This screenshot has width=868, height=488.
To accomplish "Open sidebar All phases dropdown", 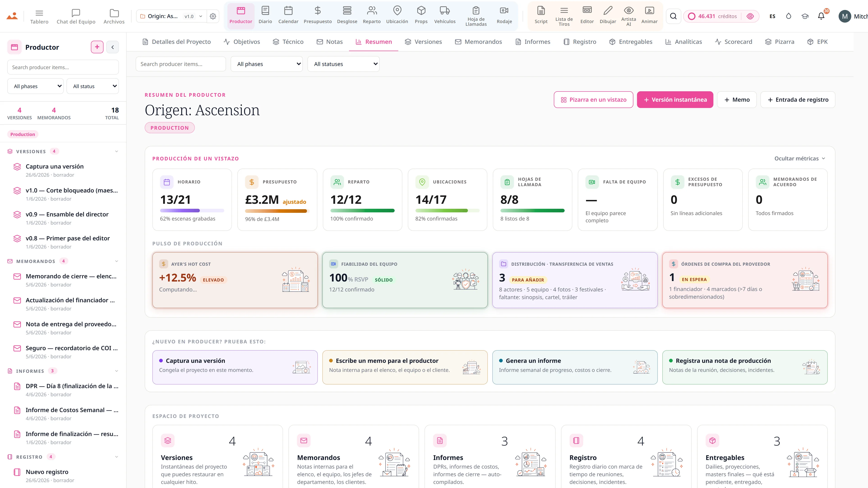I will coord(36,86).
